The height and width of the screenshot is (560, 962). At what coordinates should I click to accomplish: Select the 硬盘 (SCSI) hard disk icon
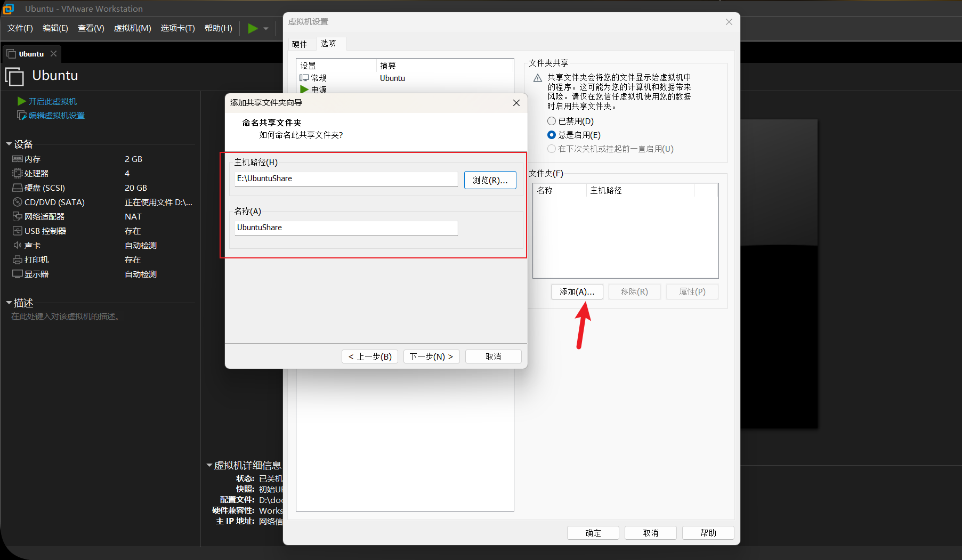[x=18, y=188]
